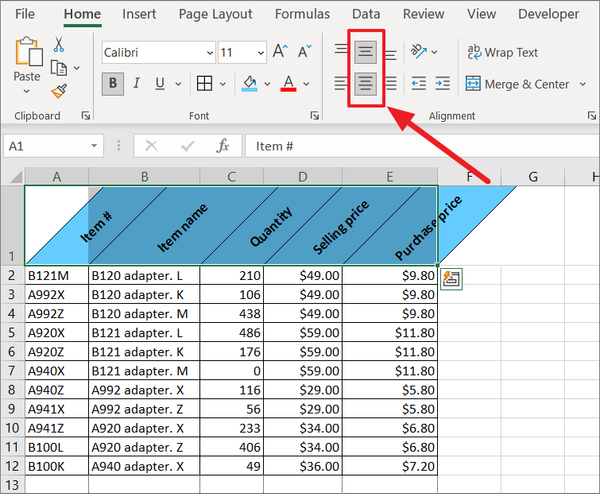Viewport: 600px width, 494px height.
Task: Select the cell containing B100K
Action: pos(57,466)
